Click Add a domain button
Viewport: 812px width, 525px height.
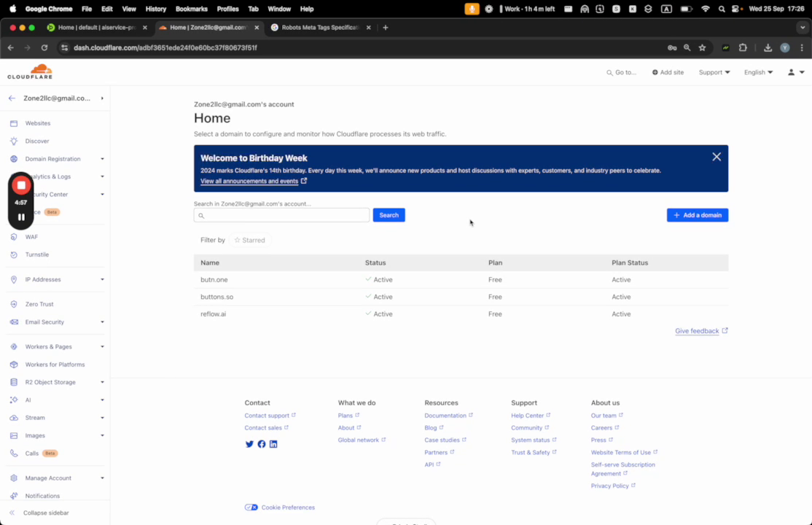[697, 215]
